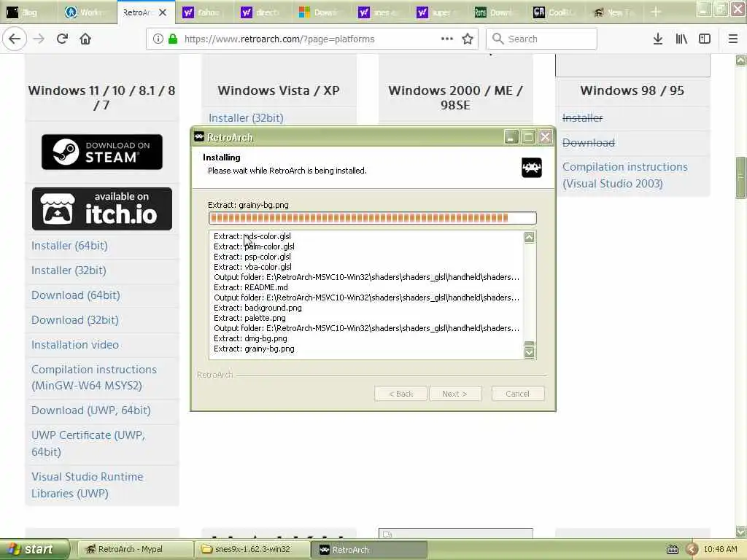Open the Windows start button
Screen dimensions: 747x560
35,550
